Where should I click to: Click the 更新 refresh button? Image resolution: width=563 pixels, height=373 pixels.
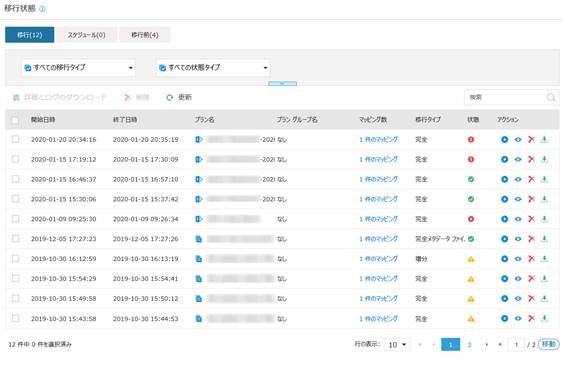(179, 97)
